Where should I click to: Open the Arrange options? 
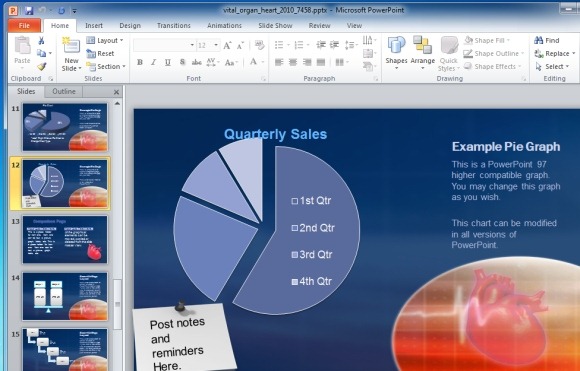click(x=422, y=53)
